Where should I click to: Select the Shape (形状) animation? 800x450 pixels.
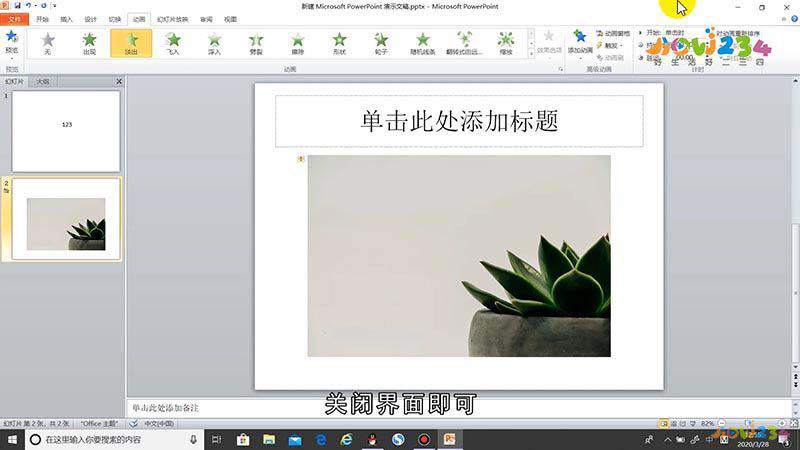(340, 43)
